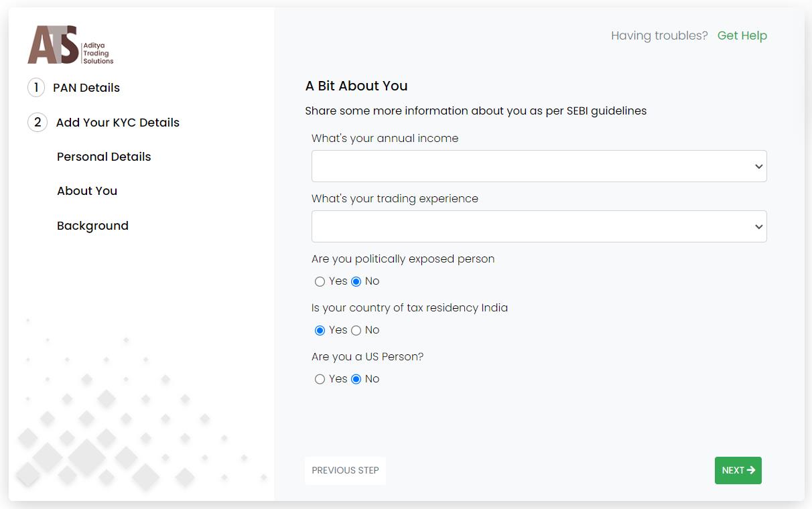Mark No for US Person question

pyautogui.click(x=356, y=380)
